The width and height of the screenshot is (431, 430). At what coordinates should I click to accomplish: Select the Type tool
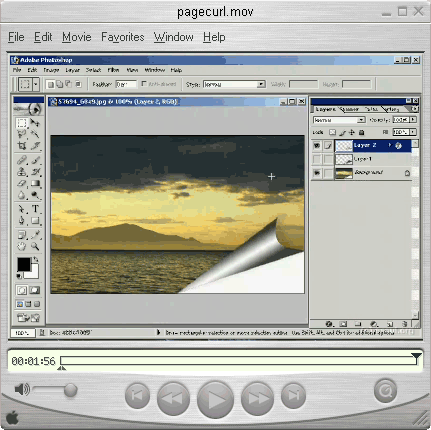coord(35,209)
